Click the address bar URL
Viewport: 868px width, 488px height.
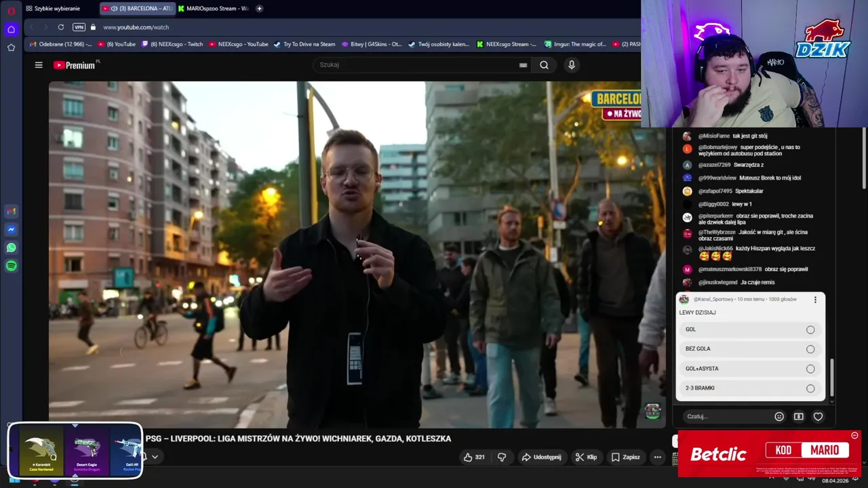coord(136,27)
